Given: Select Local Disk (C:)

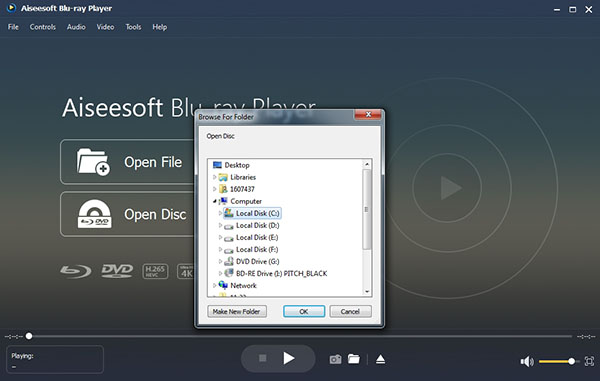Looking at the screenshot, I should 258,213.
